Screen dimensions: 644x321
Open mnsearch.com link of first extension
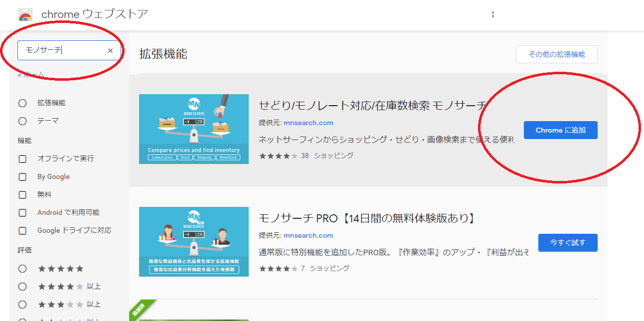point(308,123)
